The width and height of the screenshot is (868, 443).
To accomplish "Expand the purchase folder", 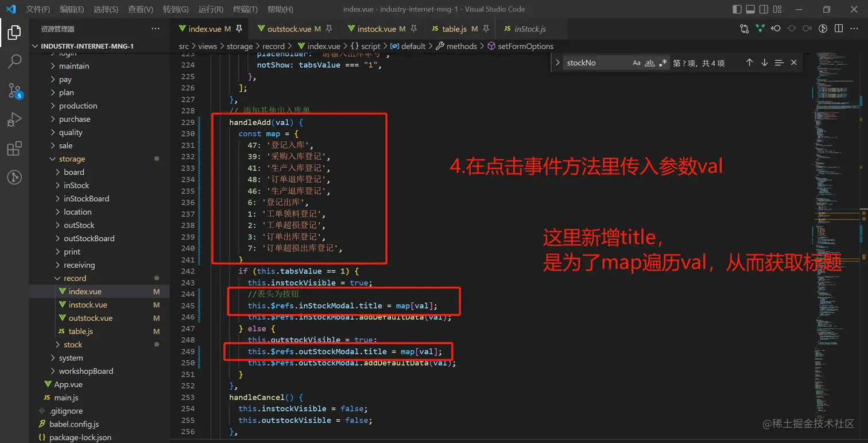I will click(x=75, y=119).
